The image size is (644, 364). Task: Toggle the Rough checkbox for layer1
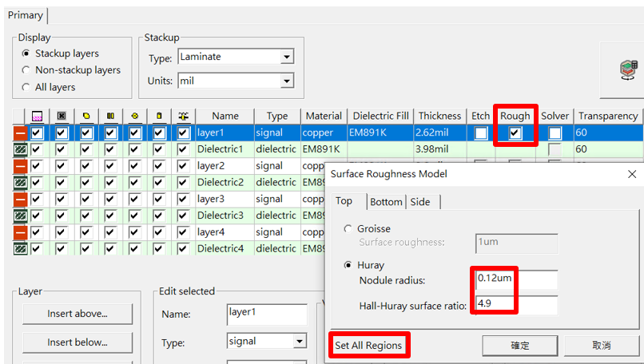tap(515, 133)
